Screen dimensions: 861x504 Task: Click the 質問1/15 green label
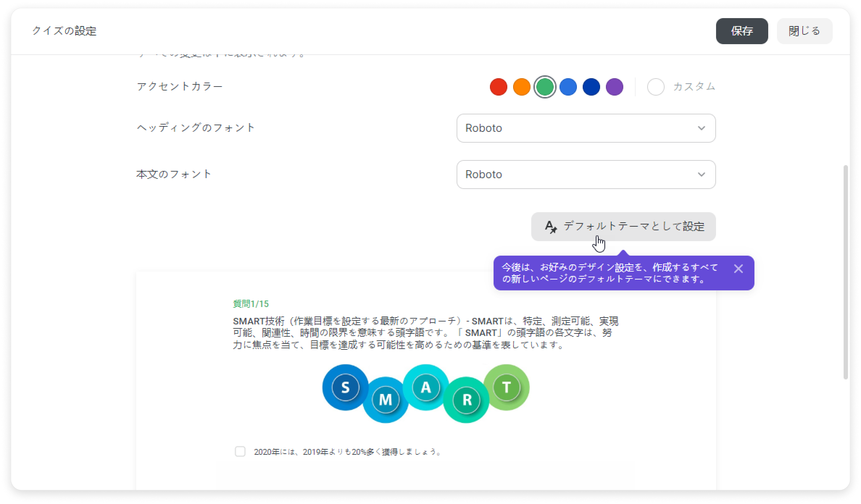pyautogui.click(x=251, y=304)
